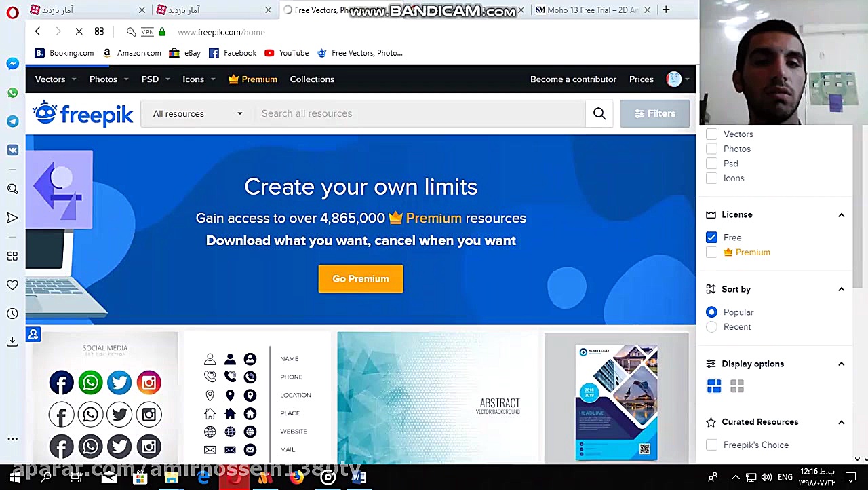Uncheck the Free license checkbox
The image size is (868, 490).
point(711,238)
